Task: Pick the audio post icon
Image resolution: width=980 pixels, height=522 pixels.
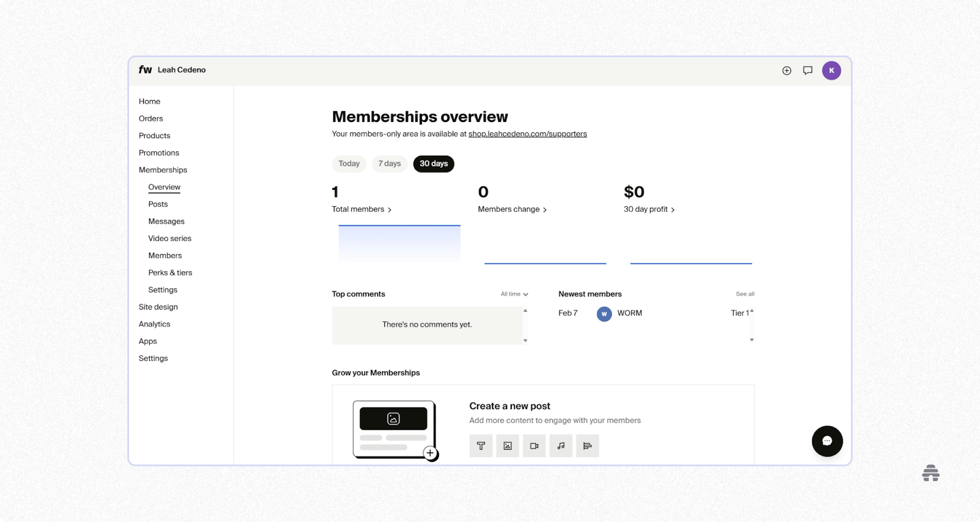Action: coord(561,446)
